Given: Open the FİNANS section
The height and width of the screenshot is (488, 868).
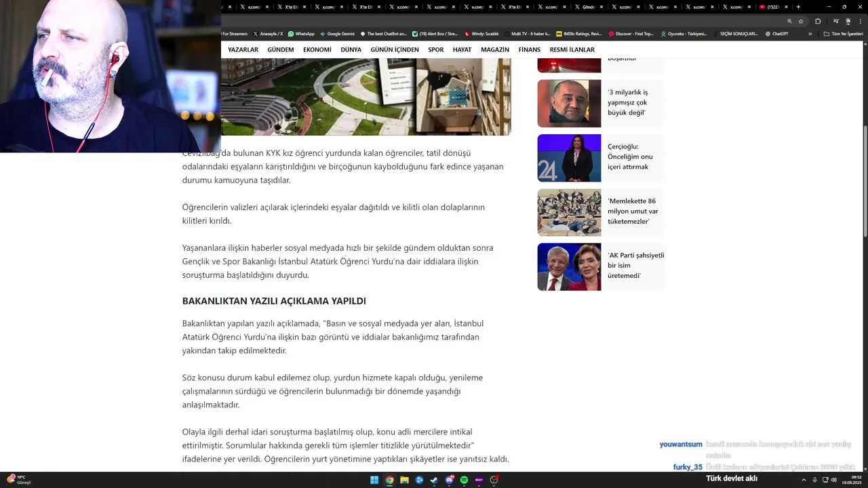Looking at the screenshot, I should point(530,49).
